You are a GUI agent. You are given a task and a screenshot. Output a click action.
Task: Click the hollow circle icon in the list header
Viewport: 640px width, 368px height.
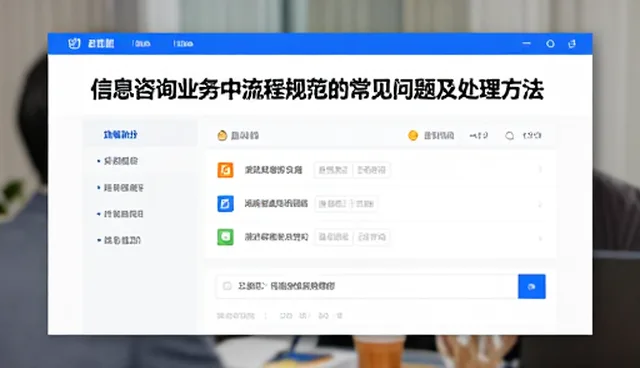pos(509,135)
